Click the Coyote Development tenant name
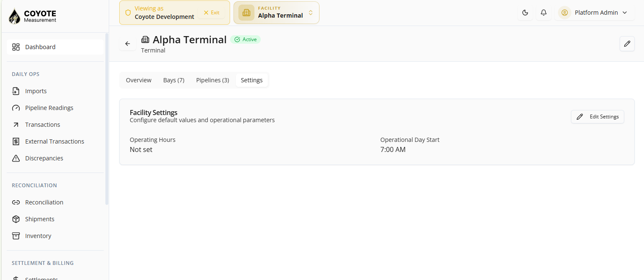Viewport: 644px width, 280px height. point(165,17)
